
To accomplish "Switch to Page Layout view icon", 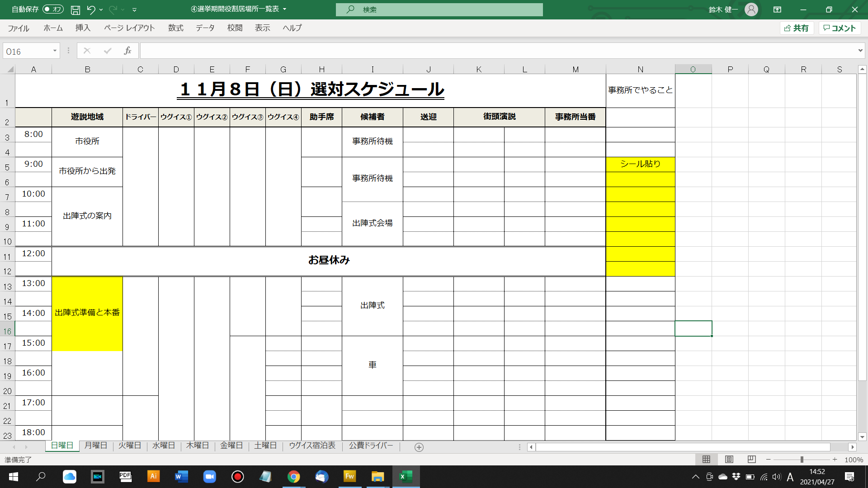I will coord(729,460).
